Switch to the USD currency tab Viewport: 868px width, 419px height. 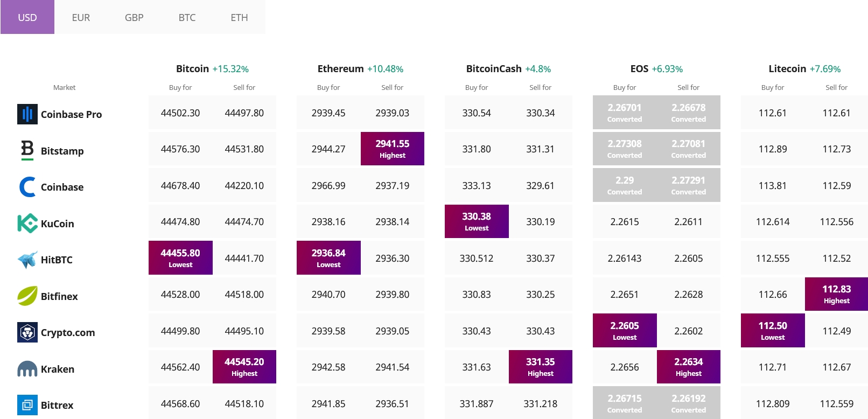(27, 17)
